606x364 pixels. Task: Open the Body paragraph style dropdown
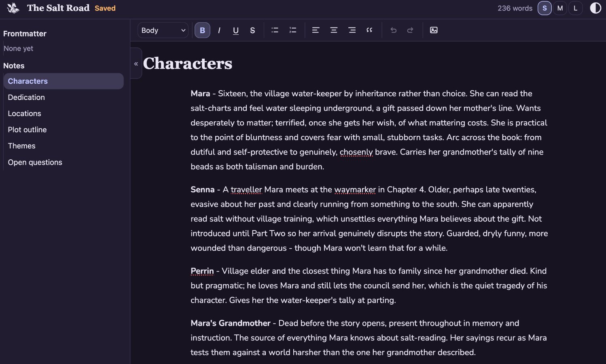coord(163,30)
